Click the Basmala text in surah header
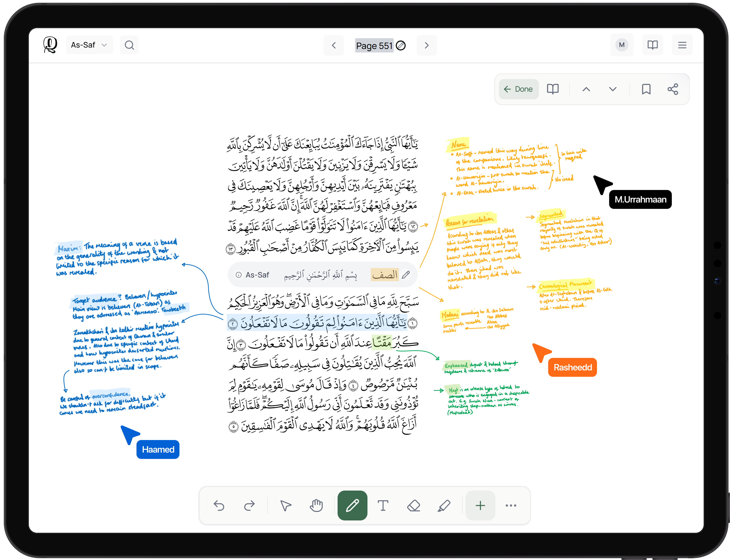Viewport: 730px width, 560px height. coord(320,275)
